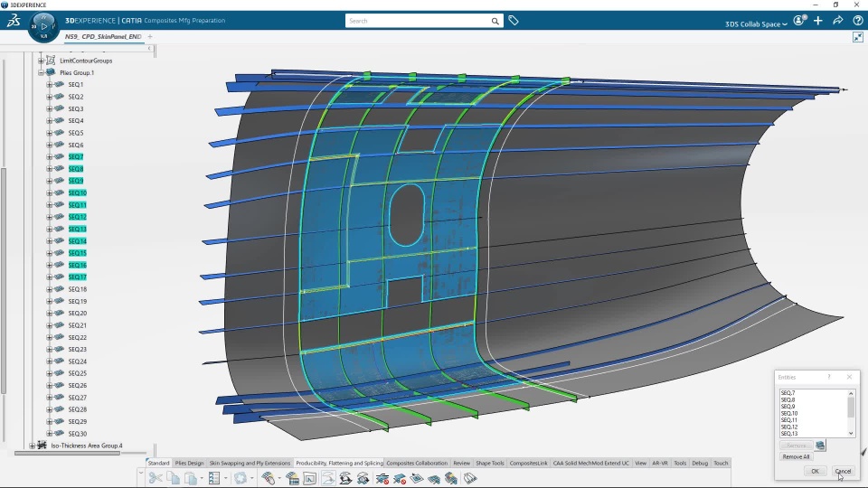Click the last icon in the bottom toolbar

coord(470,478)
